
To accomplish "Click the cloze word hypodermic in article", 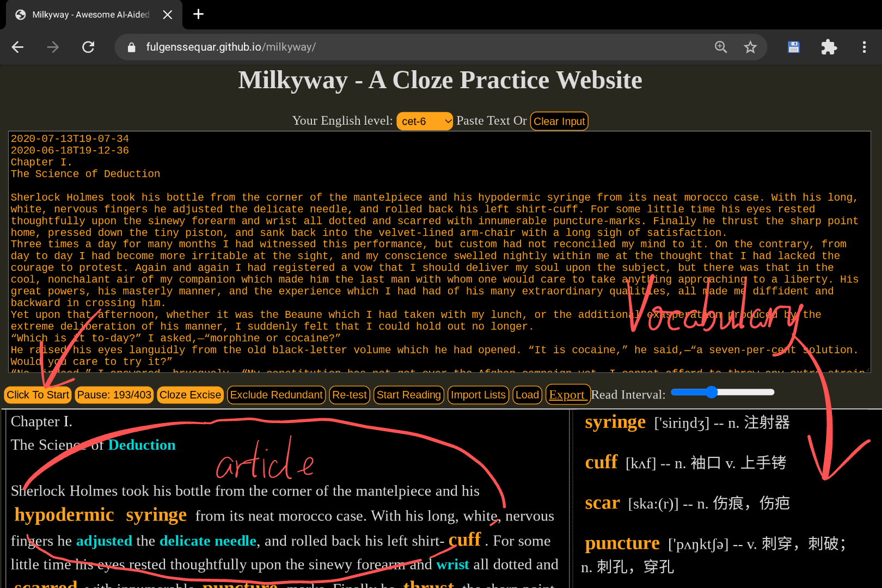I will click(x=64, y=514).
